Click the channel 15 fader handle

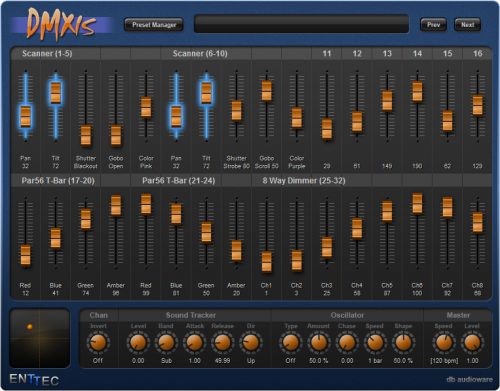pos(447,121)
